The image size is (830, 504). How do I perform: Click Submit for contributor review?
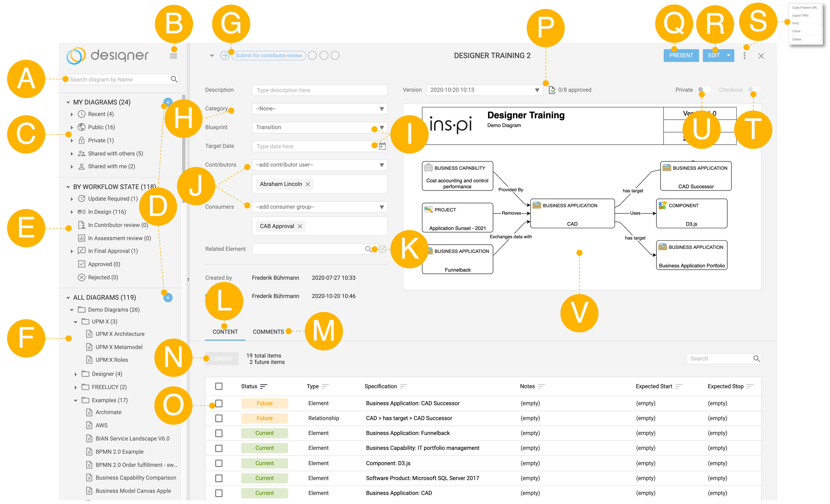click(268, 55)
